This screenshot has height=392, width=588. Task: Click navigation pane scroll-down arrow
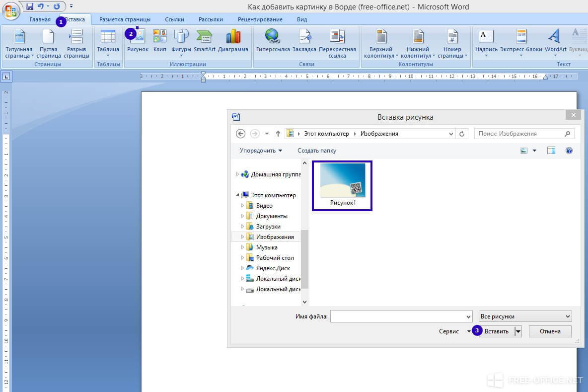point(304,302)
